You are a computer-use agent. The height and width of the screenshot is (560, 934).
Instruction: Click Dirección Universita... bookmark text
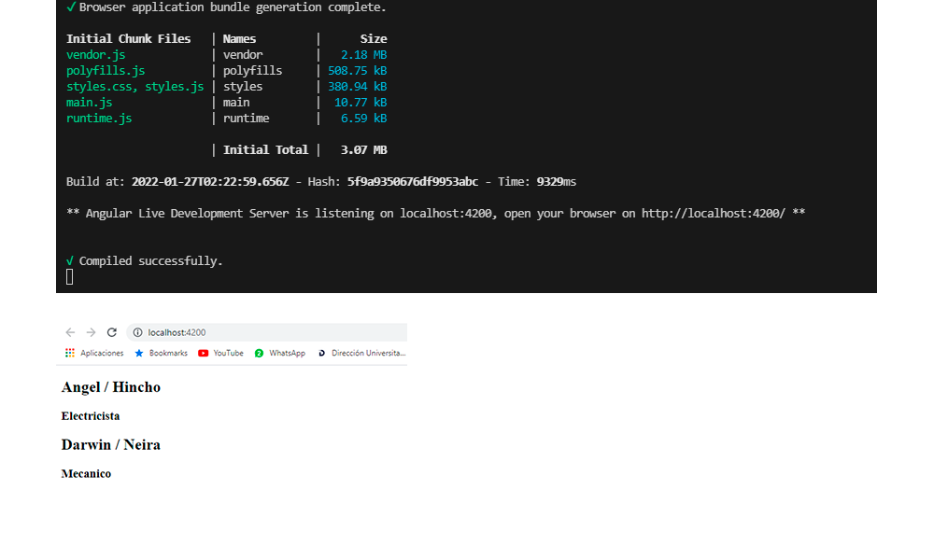pos(369,353)
